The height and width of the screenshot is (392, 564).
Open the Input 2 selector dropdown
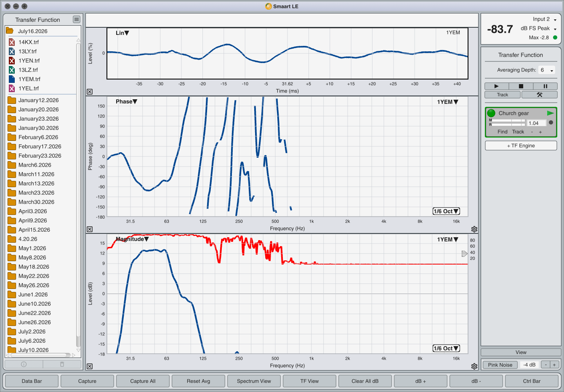545,19
